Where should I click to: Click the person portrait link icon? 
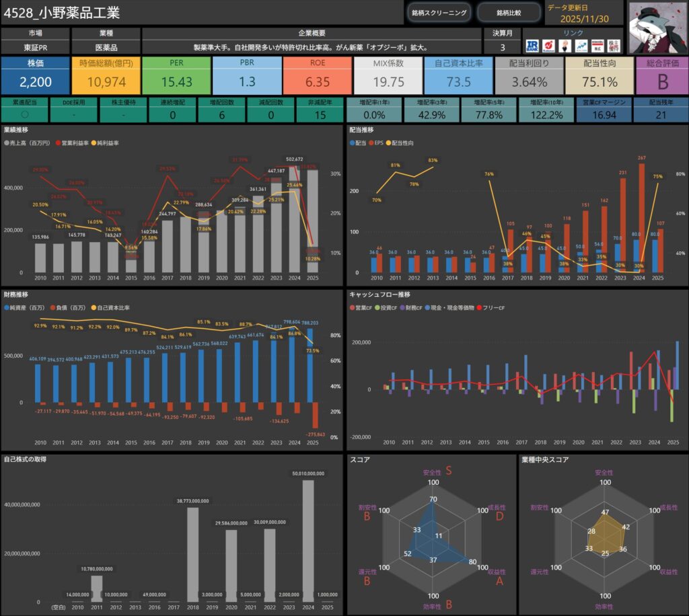click(564, 46)
